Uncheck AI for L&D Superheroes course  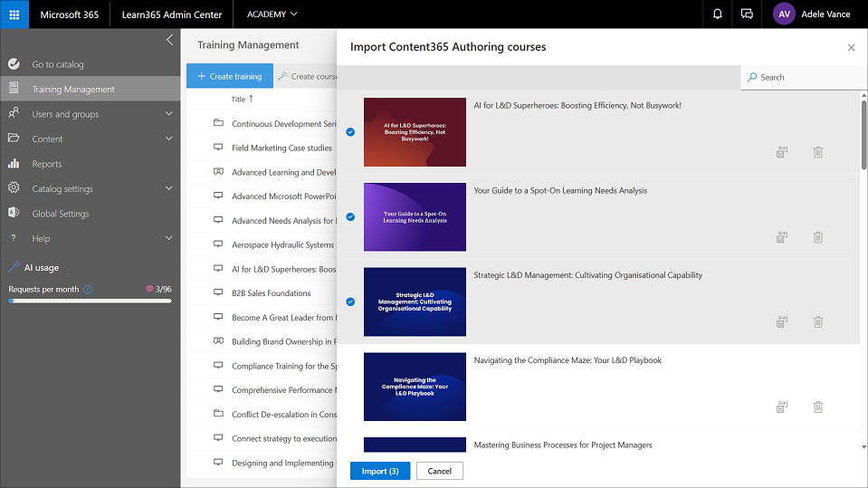point(350,132)
